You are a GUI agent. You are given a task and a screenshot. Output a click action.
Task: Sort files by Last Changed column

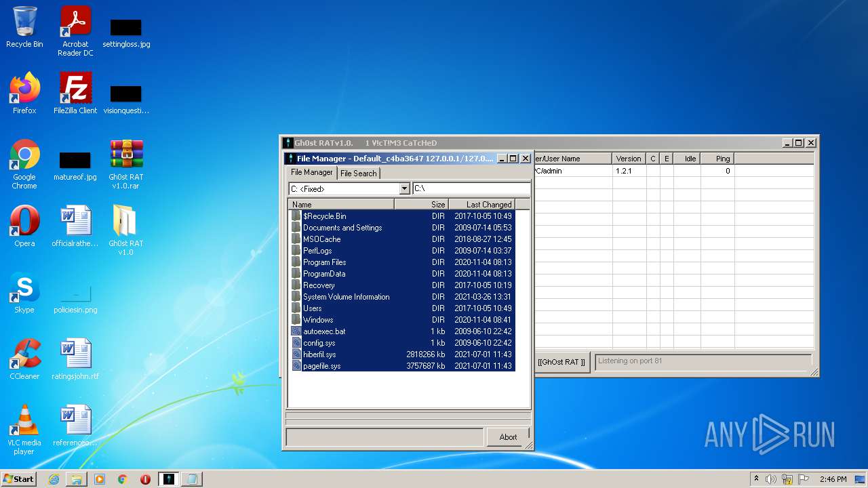point(481,204)
